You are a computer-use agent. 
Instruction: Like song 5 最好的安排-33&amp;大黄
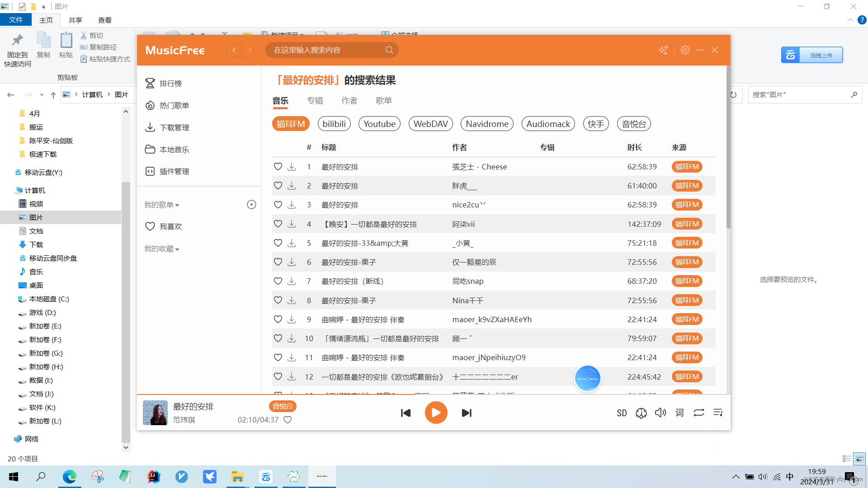(278, 243)
